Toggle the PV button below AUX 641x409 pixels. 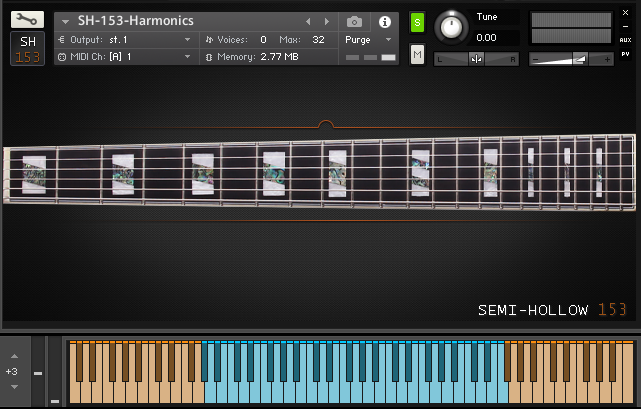[x=625, y=53]
